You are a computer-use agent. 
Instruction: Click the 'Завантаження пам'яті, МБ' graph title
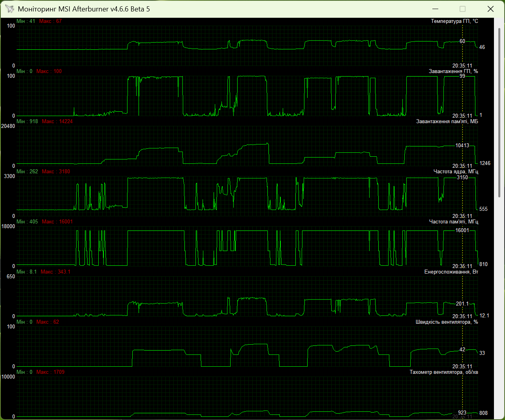pos(447,121)
